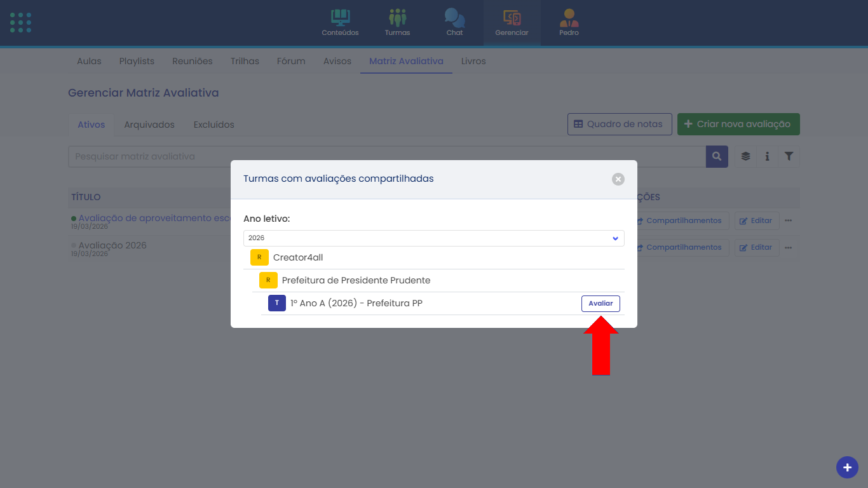
Task: Select the Ativos sub-tab
Action: [x=91, y=125]
